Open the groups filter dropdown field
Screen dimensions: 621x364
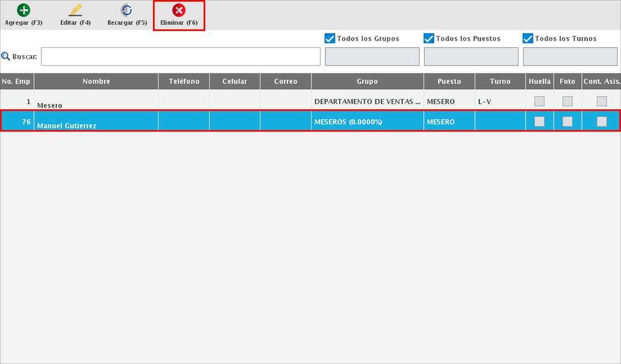[372, 56]
